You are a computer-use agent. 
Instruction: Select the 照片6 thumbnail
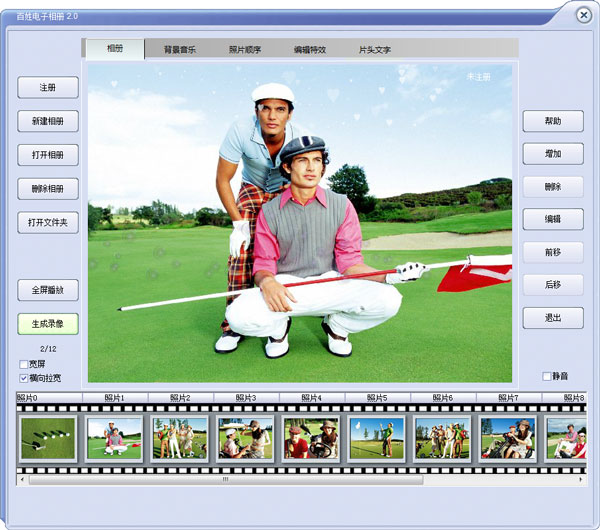442,439
